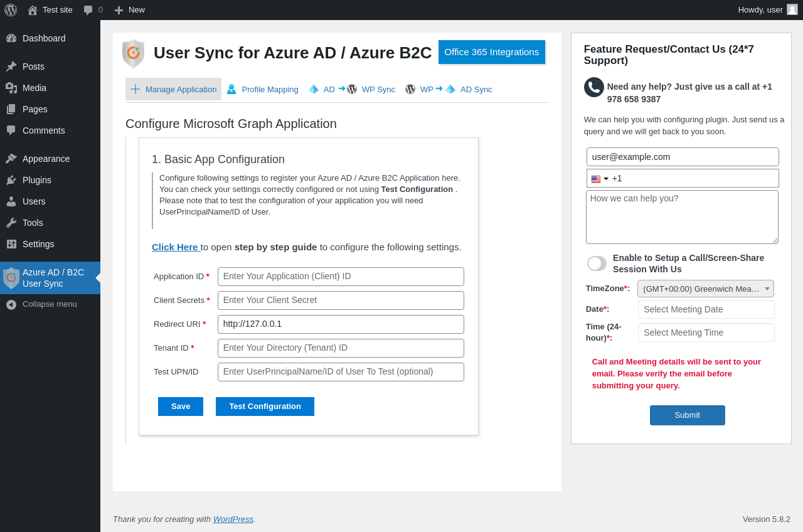The height and width of the screenshot is (532, 803).
Task: Open the AD to WP Sync tab
Action: click(352, 89)
